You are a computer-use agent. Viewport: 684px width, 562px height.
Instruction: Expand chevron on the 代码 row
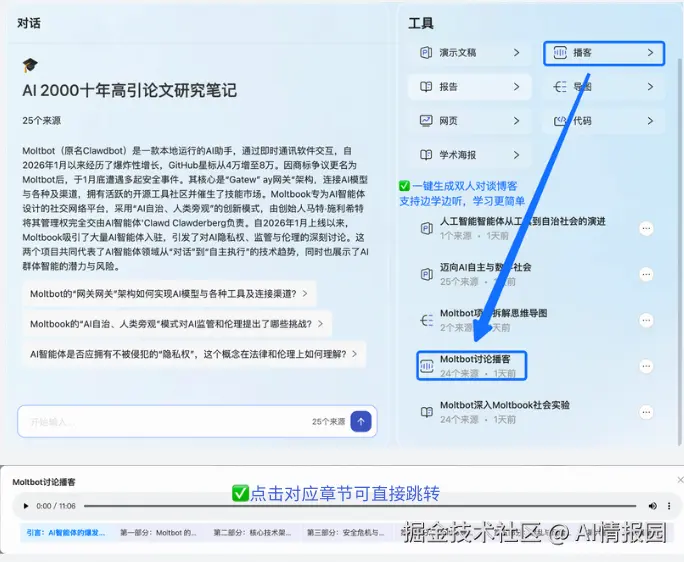(650, 121)
